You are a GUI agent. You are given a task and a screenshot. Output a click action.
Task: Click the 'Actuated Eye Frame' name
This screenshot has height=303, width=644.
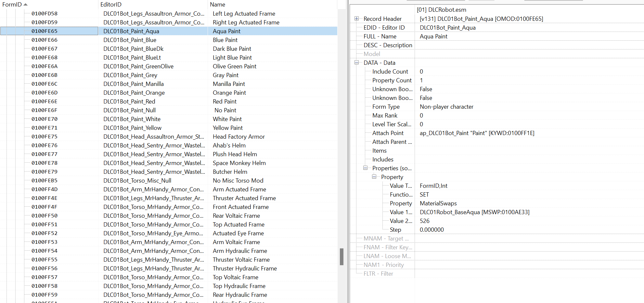tap(238, 233)
